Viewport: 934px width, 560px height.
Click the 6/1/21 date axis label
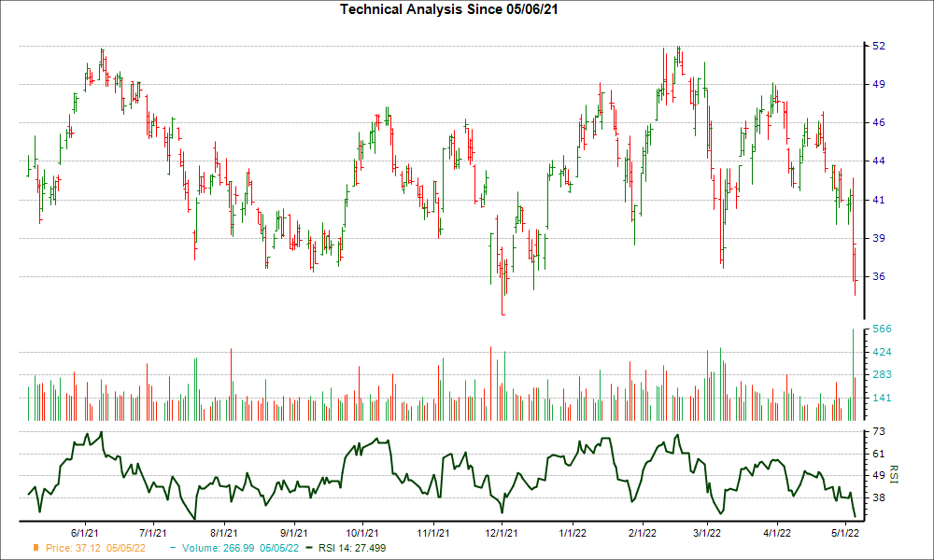pos(86,533)
